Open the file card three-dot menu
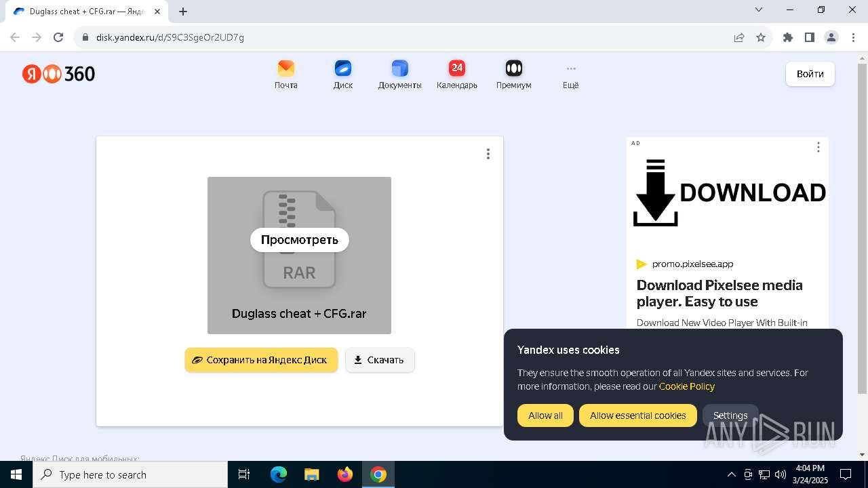The width and height of the screenshot is (868, 488). 488,154
